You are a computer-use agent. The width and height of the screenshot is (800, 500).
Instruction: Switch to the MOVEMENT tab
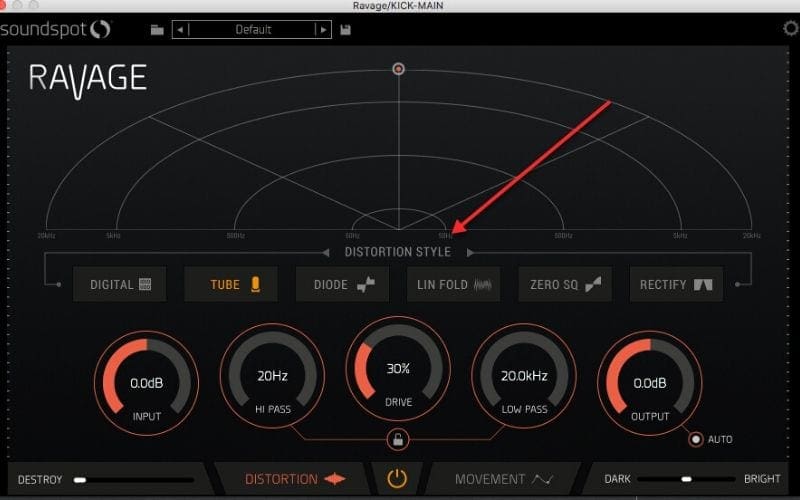click(504, 479)
